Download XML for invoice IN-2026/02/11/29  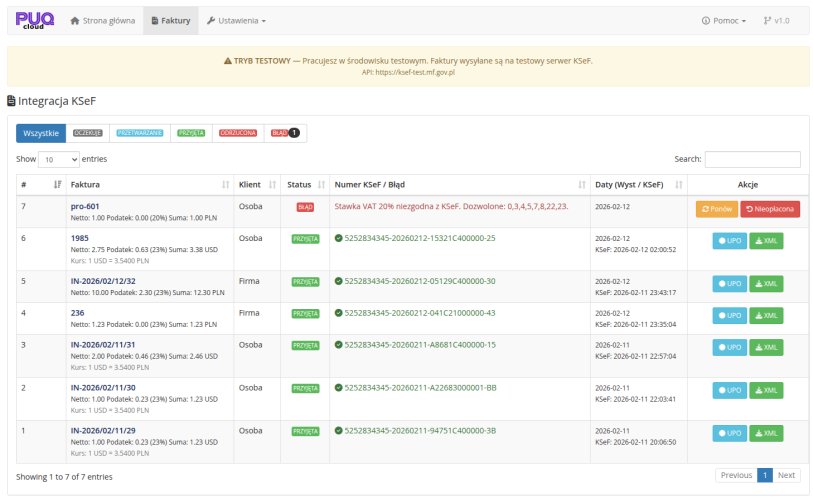click(x=766, y=433)
